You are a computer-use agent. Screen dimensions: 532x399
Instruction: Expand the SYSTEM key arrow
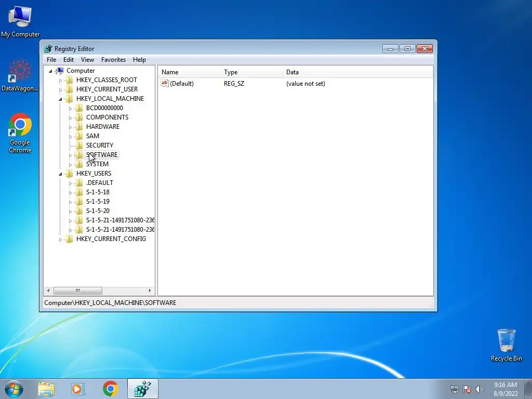click(x=70, y=165)
